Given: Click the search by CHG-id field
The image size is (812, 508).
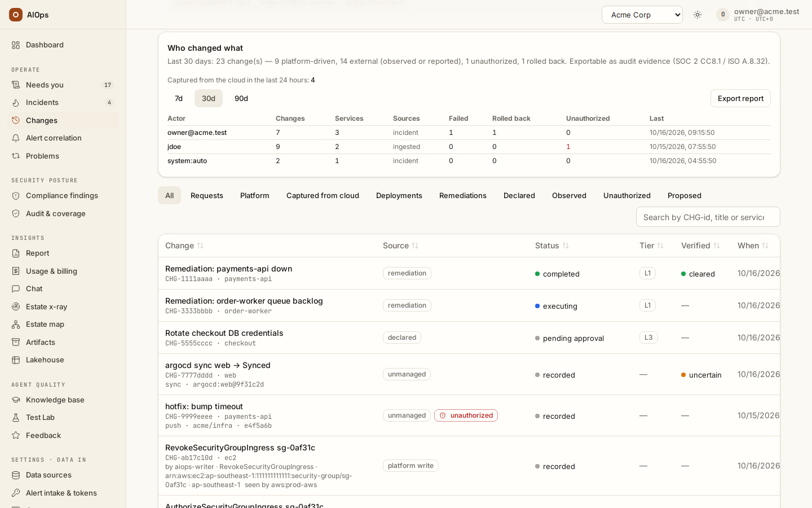Looking at the screenshot, I should (x=708, y=217).
